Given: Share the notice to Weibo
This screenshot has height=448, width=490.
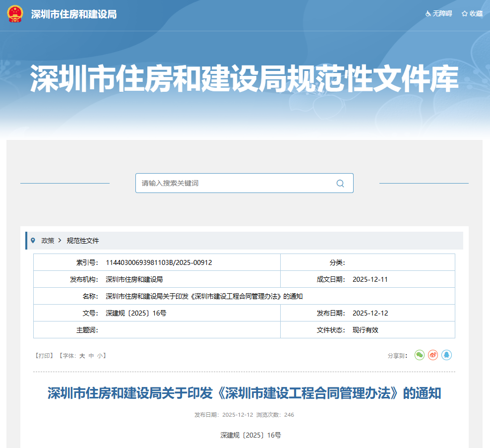Looking at the screenshot, I should tap(432, 355).
